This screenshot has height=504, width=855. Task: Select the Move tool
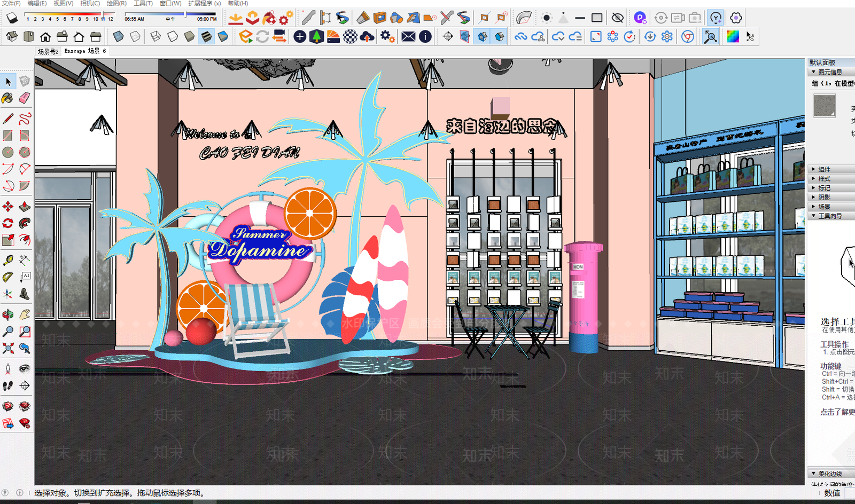pos(8,207)
